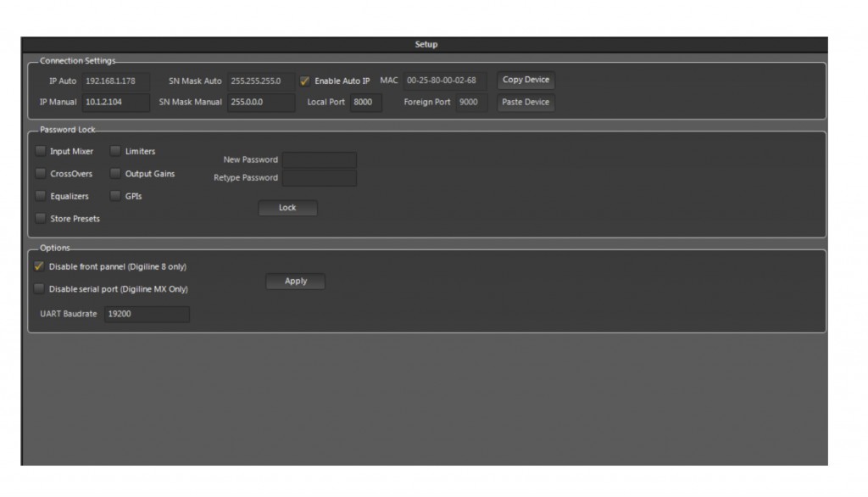Check Disable serial port option
The width and height of the screenshot is (868, 497).
(x=39, y=289)
